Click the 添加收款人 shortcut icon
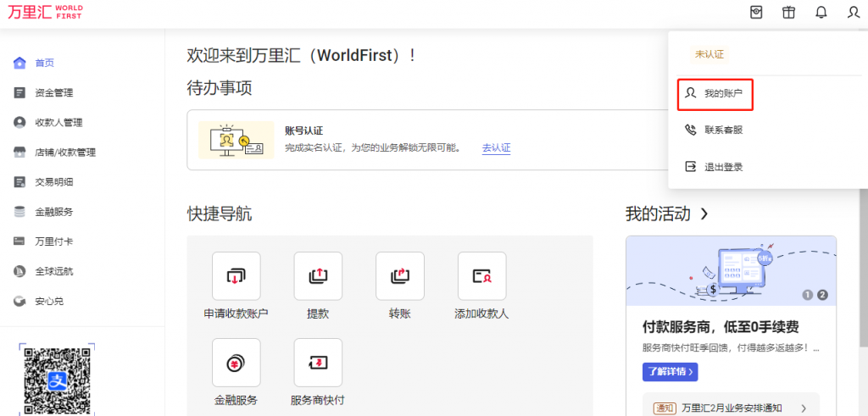Screen dimensions: 868x416 pos(481,276)
